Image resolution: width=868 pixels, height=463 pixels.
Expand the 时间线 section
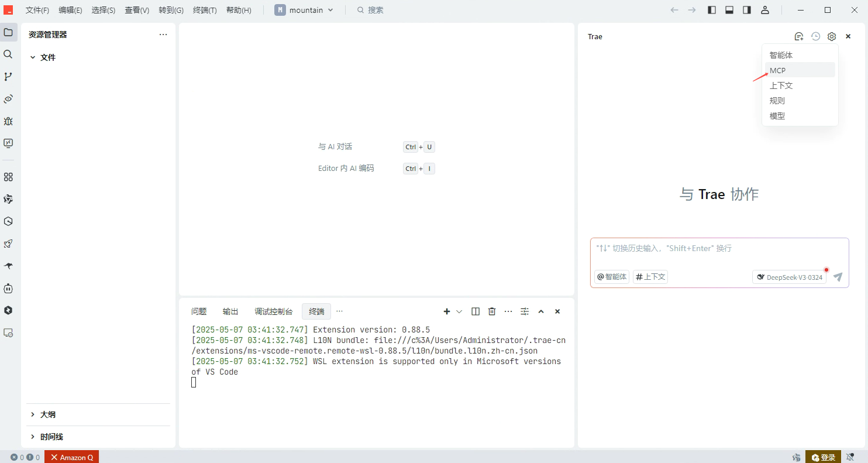[x=98, y=437]
